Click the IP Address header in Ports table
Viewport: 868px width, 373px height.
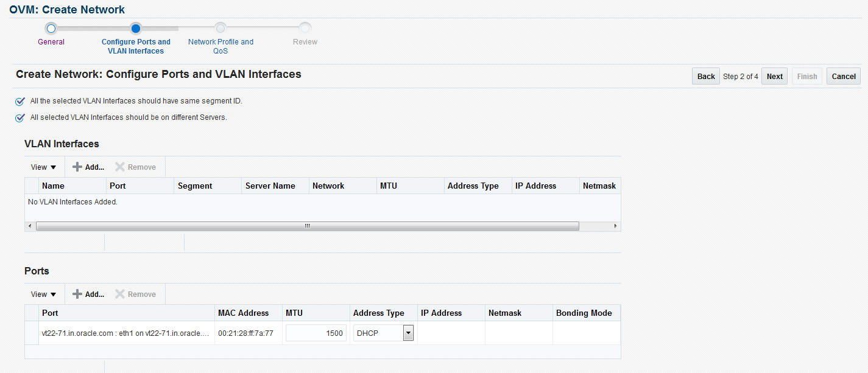(x=451, y=313)
